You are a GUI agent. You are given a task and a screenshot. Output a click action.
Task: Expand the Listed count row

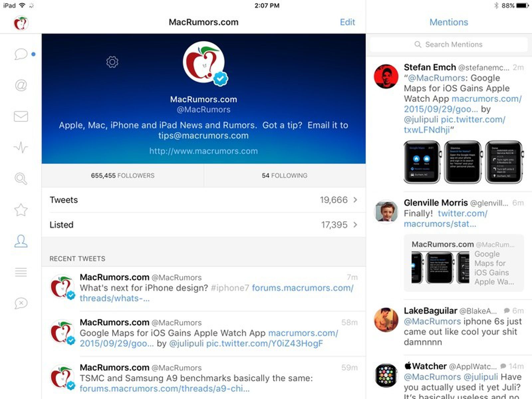(203, 225)
